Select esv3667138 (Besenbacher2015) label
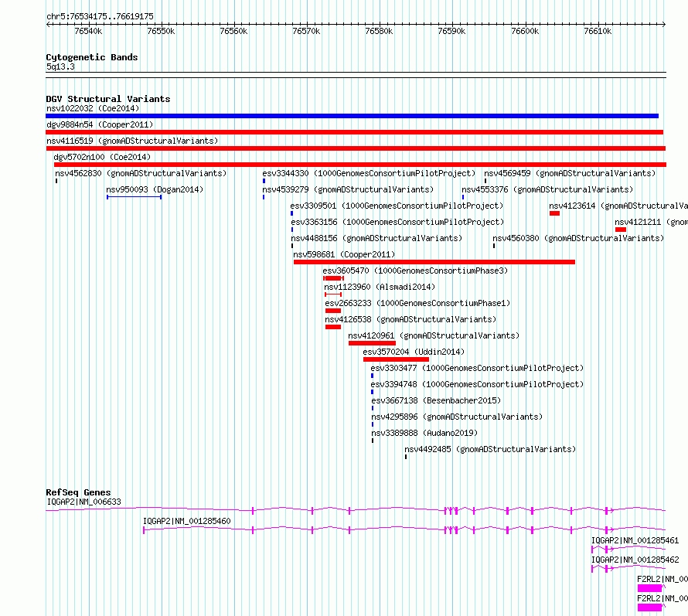 pos(436,400)
